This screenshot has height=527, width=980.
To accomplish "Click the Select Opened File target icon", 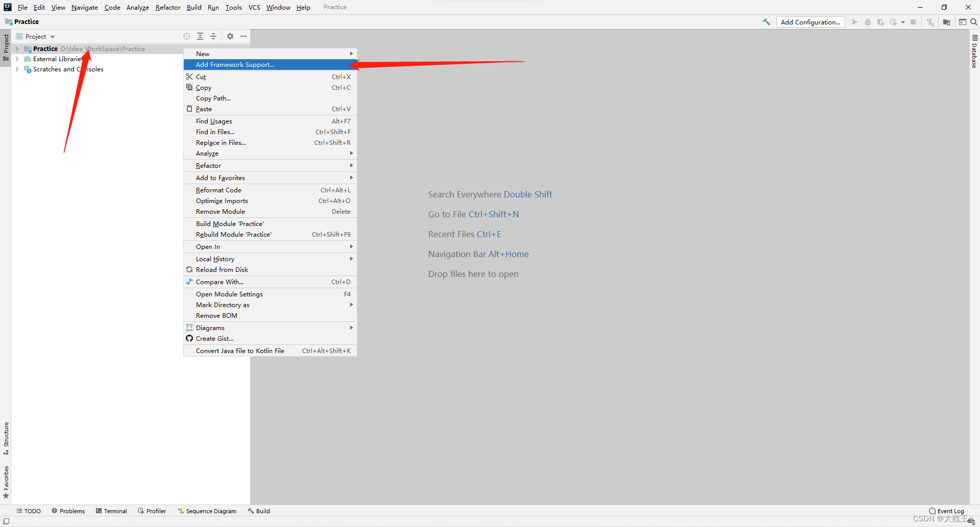I will tap(187, 36).
